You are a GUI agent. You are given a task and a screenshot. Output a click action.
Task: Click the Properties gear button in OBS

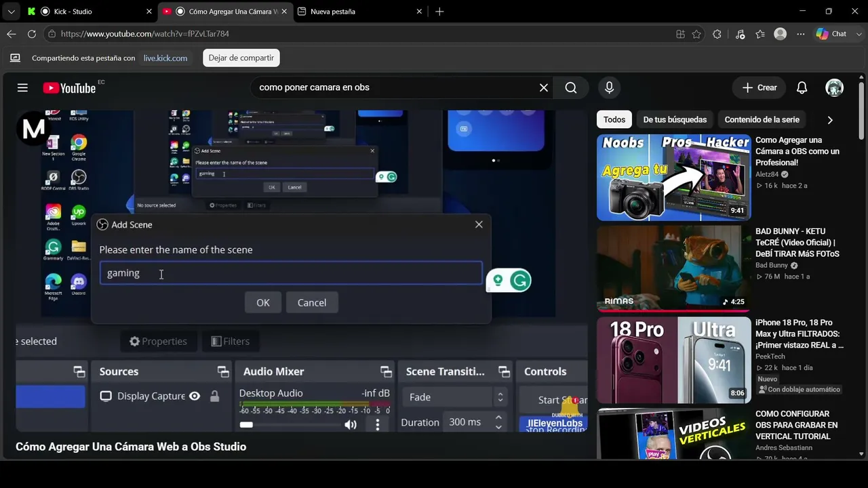(x=158, y=341)
